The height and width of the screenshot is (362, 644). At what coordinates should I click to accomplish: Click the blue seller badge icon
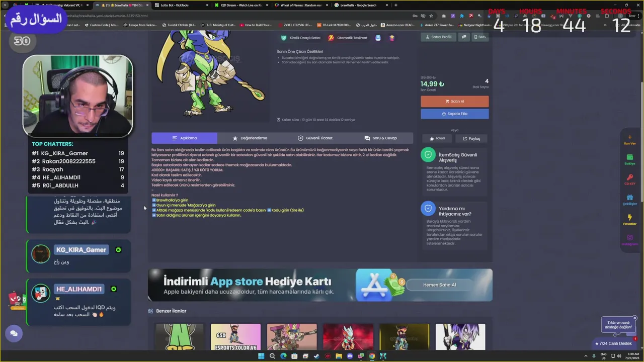pyautogui.click(x=378, y=38)
